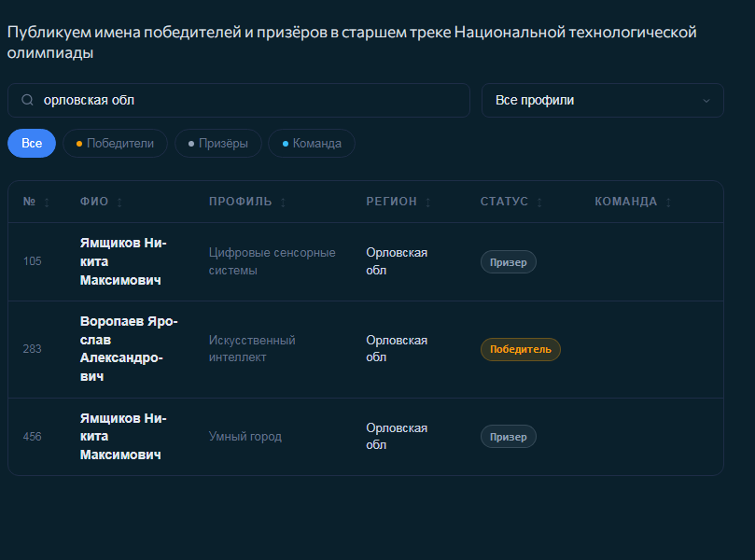755x560 pixels.
Task: Click Призер badge in row 105
Action: point(509,262)
